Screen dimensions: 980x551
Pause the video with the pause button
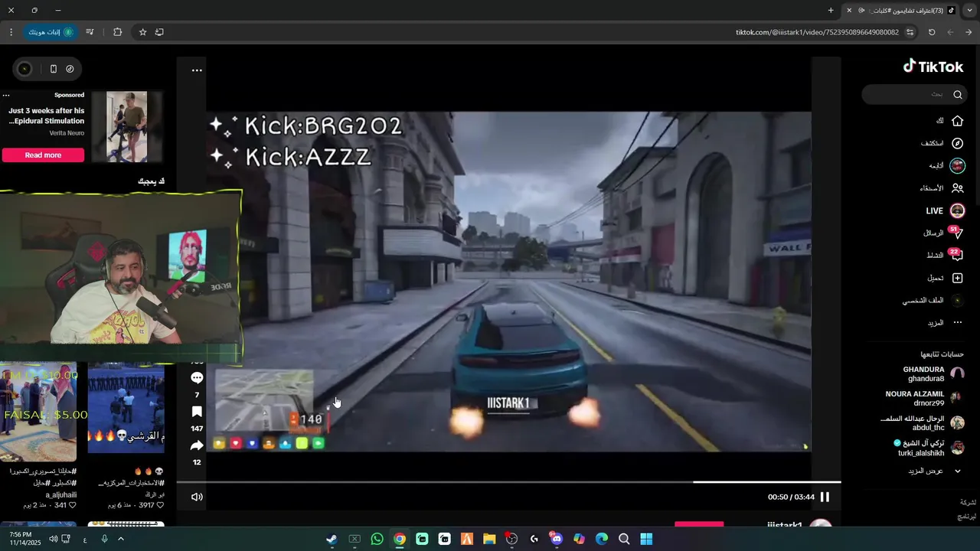(x=825, y=497)
